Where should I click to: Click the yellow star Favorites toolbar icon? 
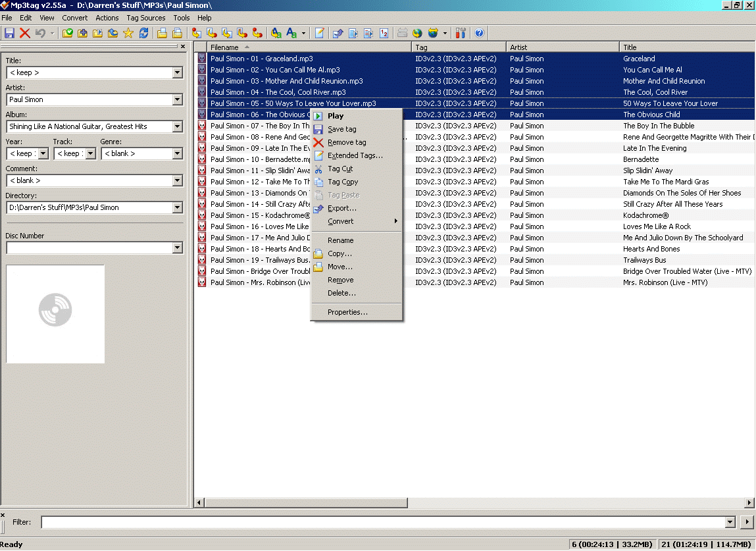pyautogui.click(x=128, y=33)
